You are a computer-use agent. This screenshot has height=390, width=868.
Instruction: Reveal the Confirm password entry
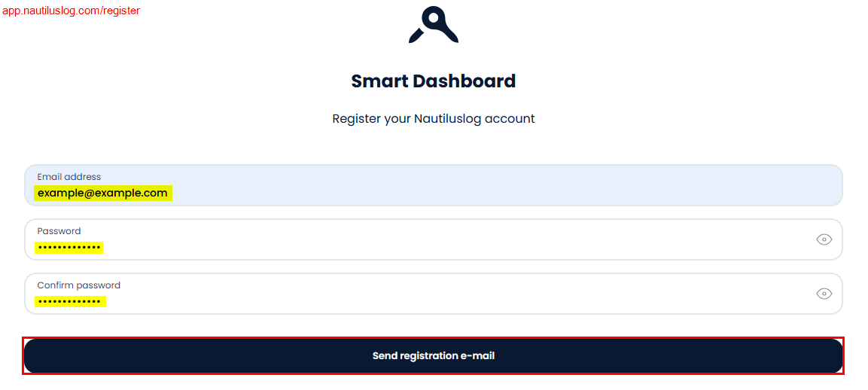[824, 294]
